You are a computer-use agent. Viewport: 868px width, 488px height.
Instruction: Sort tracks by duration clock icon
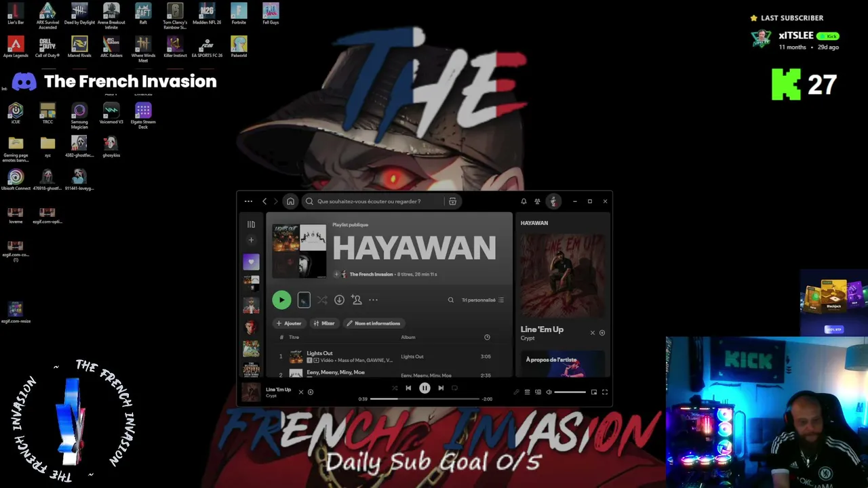487,337
